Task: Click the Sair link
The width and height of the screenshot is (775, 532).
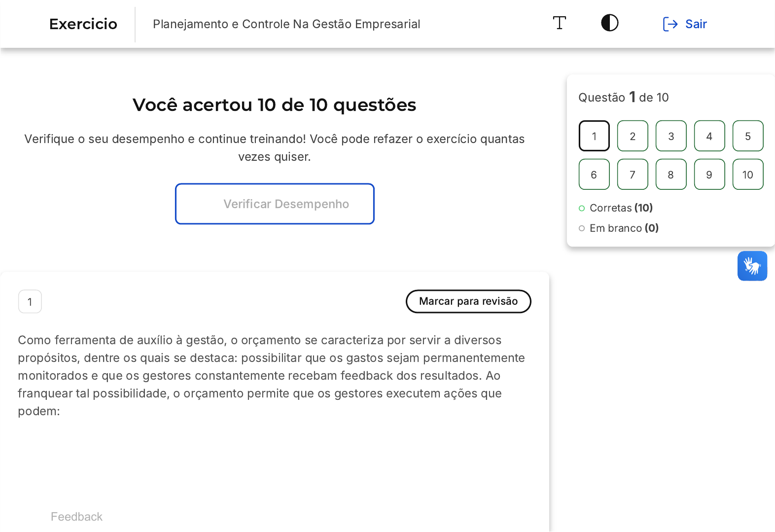Action: click(x=696, y=24)
